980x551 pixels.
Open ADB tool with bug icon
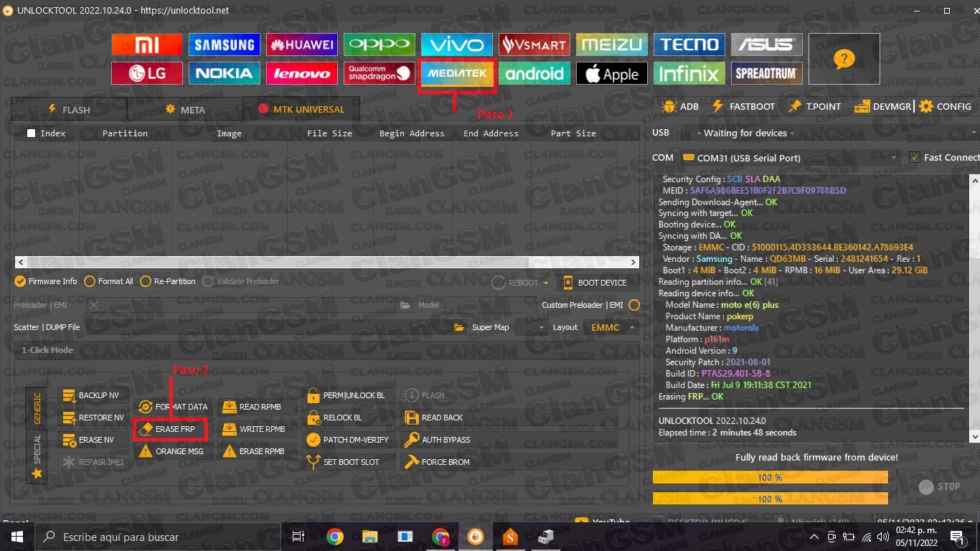(680, 106)
